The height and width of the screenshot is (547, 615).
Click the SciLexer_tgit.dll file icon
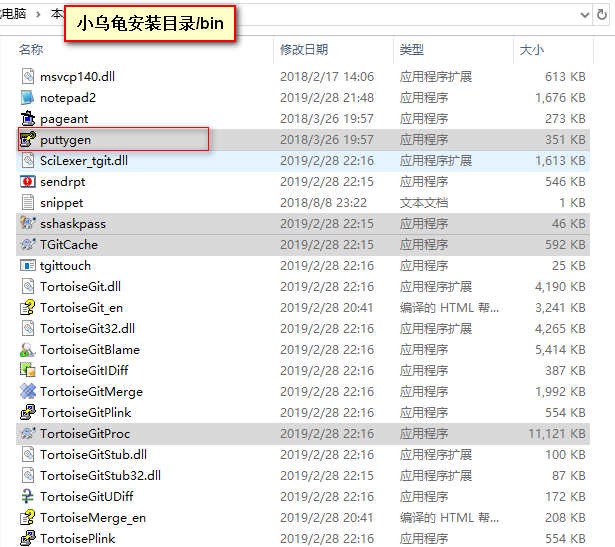27,160
